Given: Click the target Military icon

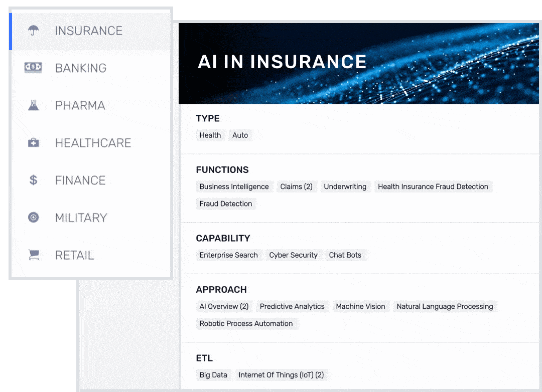Looking at the screenshot, I should click(33, 218).
